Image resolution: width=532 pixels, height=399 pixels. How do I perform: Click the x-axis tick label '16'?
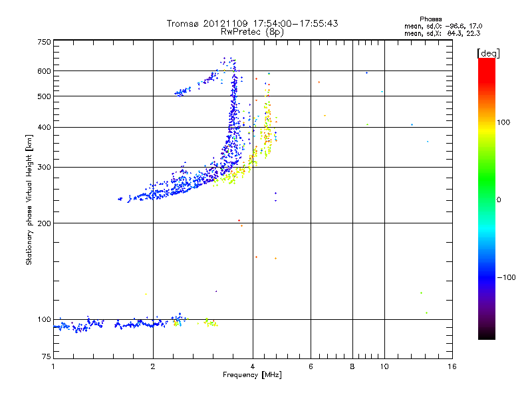tap(452, 366)
